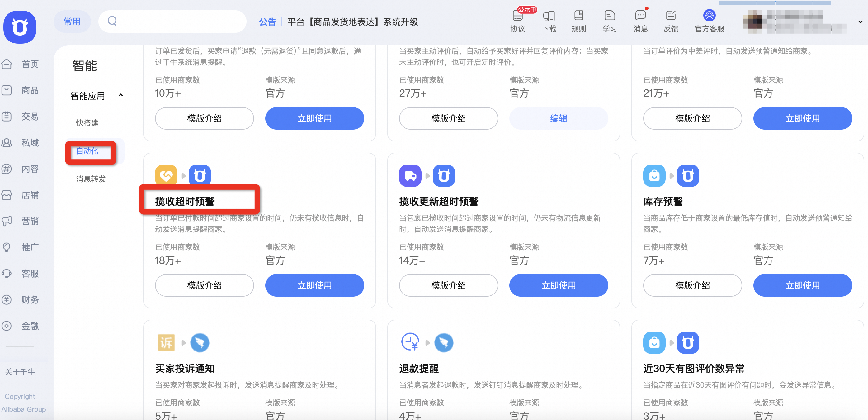Click the 退款提醒 card title
868x420 pixels.
(419, 368)
